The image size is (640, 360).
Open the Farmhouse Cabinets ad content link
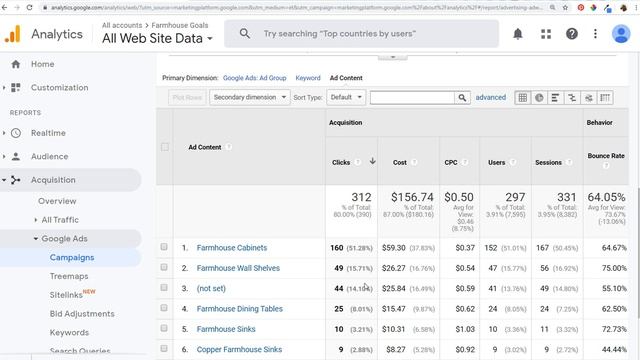click(232, 248)
